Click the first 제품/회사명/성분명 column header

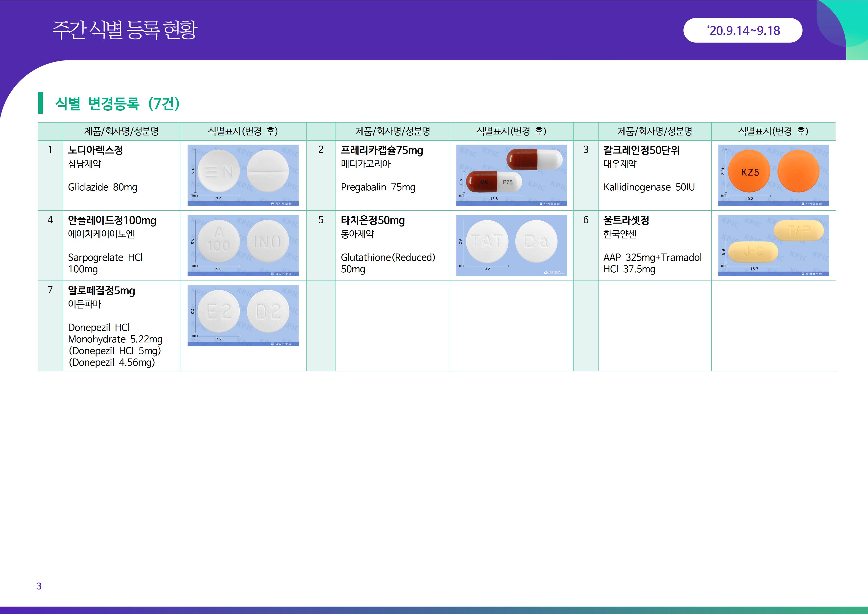[121, 131]
